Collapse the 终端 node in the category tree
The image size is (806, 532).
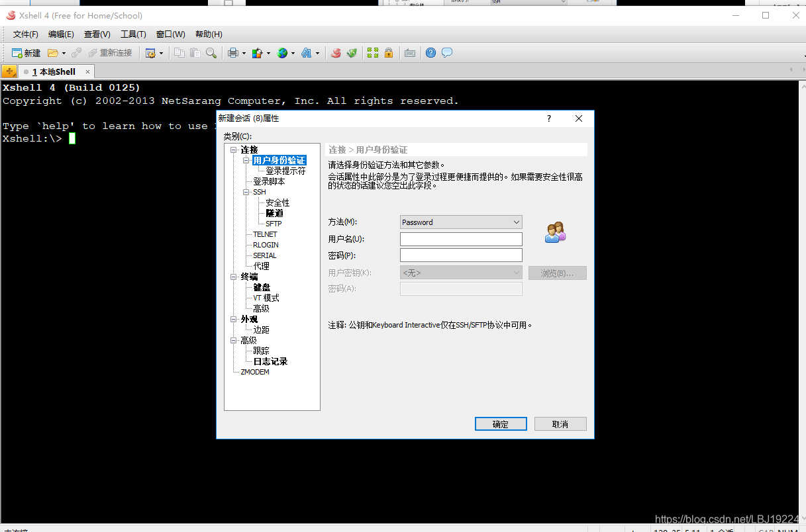234,277
